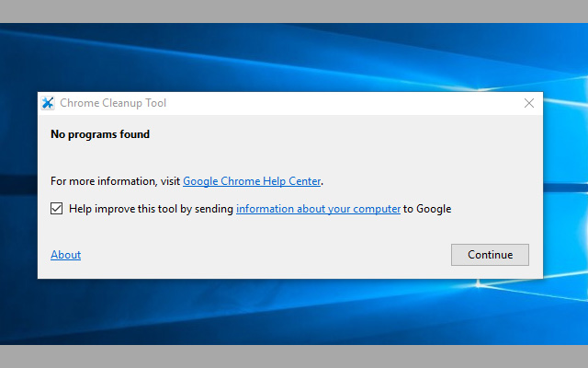This screenshot has width=588, height=368.
Task: Click the blank dialog area below the heading
Action: click(x=290, y=157)
